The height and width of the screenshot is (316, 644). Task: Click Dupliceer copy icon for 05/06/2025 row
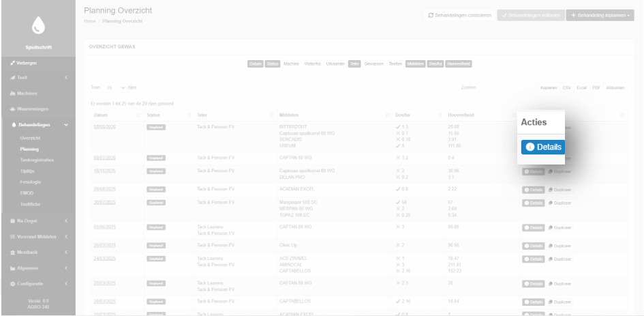click(551, 228)
